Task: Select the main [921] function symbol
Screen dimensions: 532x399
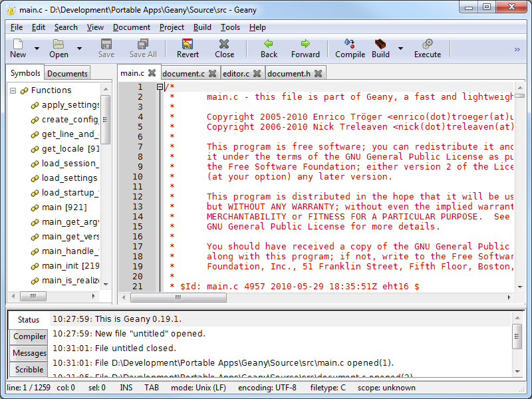Action: click(64, 207)
